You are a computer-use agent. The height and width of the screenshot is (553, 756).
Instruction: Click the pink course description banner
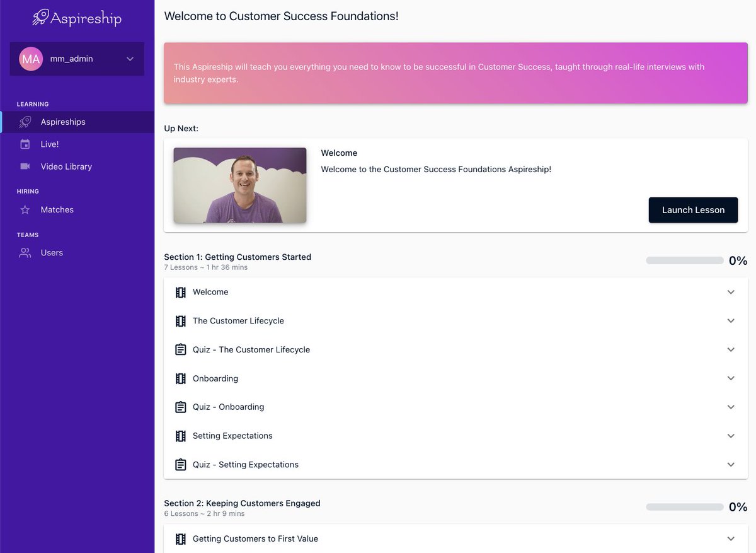[455, 73]
